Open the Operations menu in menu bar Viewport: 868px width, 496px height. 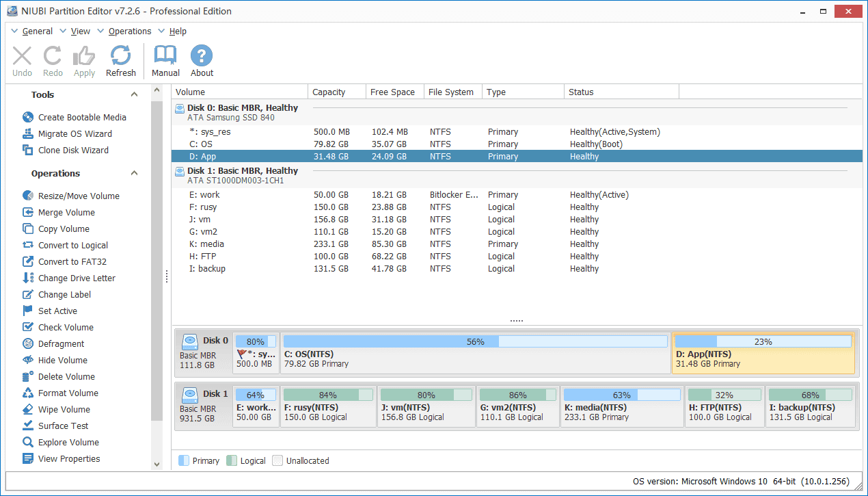pyautogui.click(x=130, y=31)
